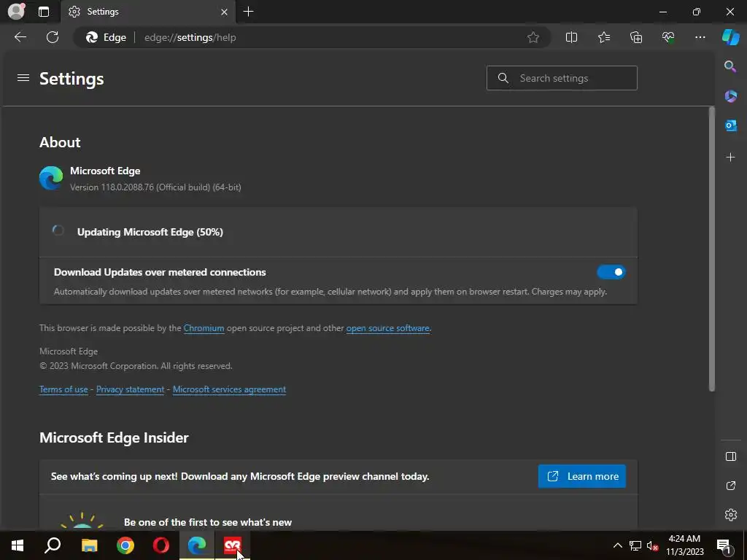Click the Microsoft Edge Insider heading

tap(114, 437)
